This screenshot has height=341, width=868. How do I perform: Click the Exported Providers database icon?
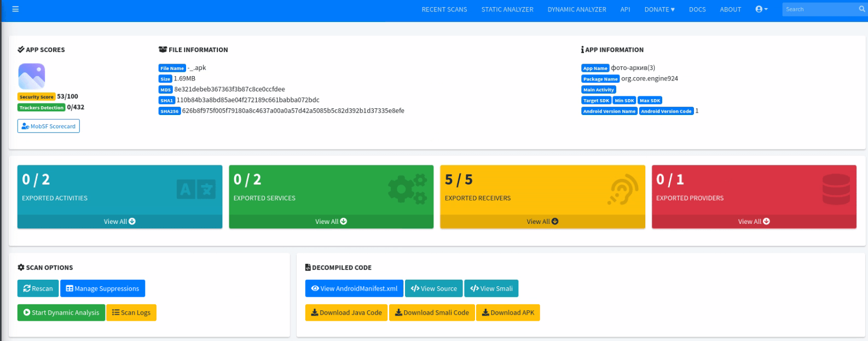point(836,189)
